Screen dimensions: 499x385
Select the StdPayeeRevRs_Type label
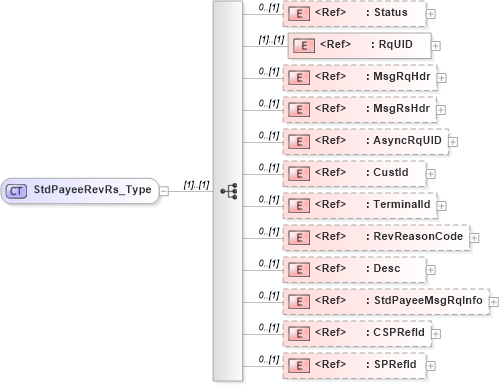(92, 190)
